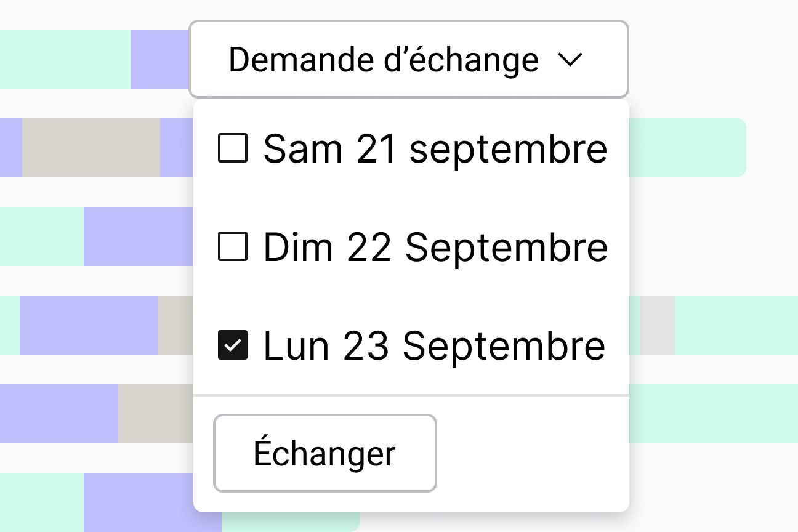Click the chevron arrow beside Demande d'échange
This screenshot has height=532, width=798.
(x=569, y=60)
